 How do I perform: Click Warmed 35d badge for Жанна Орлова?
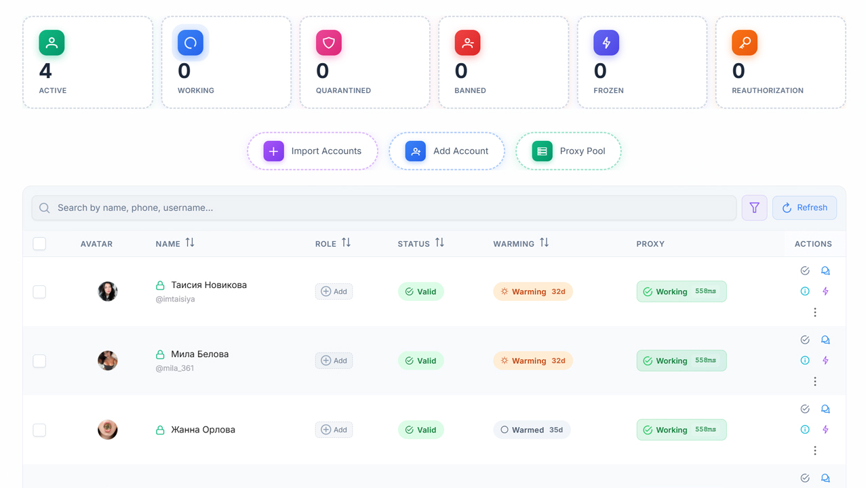[x=532, y=430]
